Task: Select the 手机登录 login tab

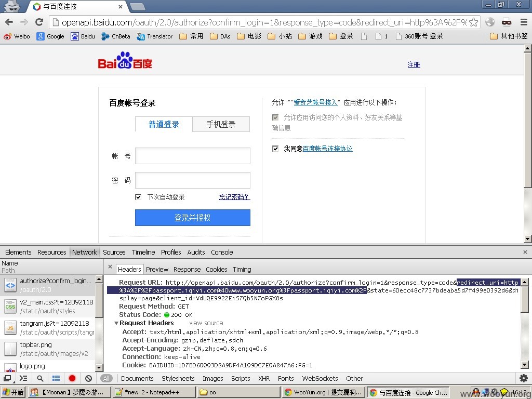Action: click(221, 124)
